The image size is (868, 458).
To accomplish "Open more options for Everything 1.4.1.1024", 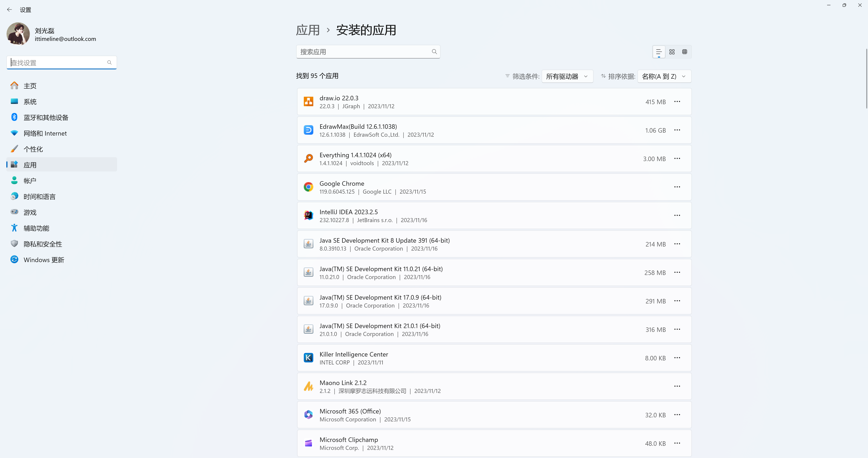I will point(677,158).
